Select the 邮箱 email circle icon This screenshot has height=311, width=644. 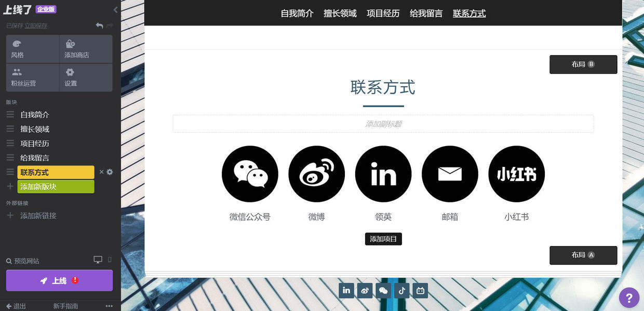pos(450,174)
